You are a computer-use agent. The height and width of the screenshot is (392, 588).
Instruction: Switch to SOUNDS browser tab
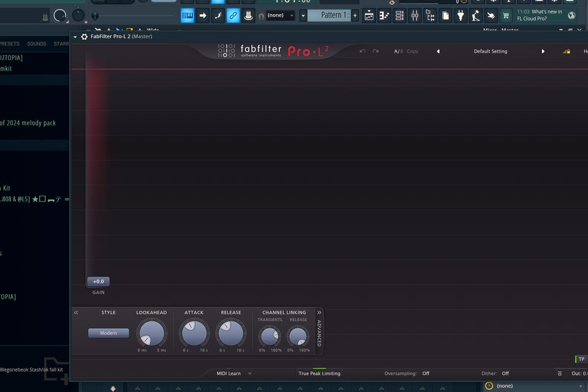[x=36, y=44]
